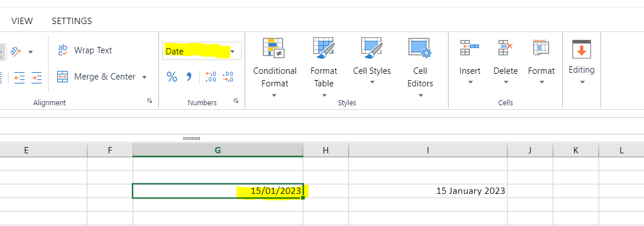Expand the orientation options arrow
Viewport: 644px width, 226px height.
click(x=30, y=51)
